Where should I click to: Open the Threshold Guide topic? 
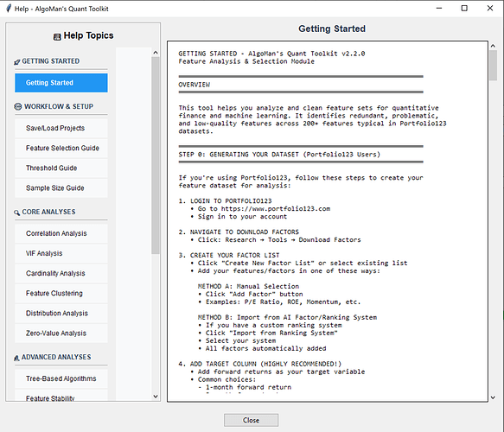61,168
